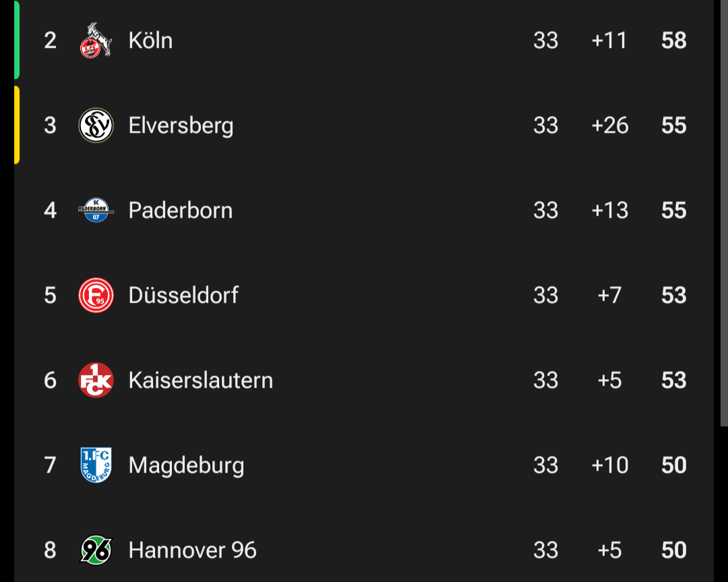Click Elversberg's +26 goal difference
Screen dimensions: 728x582
(x=609, y=125)
